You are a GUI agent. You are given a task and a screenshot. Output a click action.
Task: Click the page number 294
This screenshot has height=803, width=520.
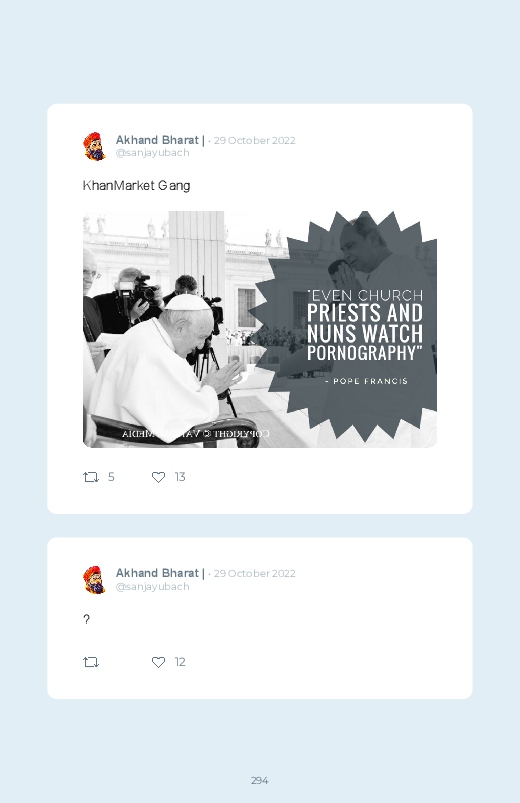tap(260, 780)
